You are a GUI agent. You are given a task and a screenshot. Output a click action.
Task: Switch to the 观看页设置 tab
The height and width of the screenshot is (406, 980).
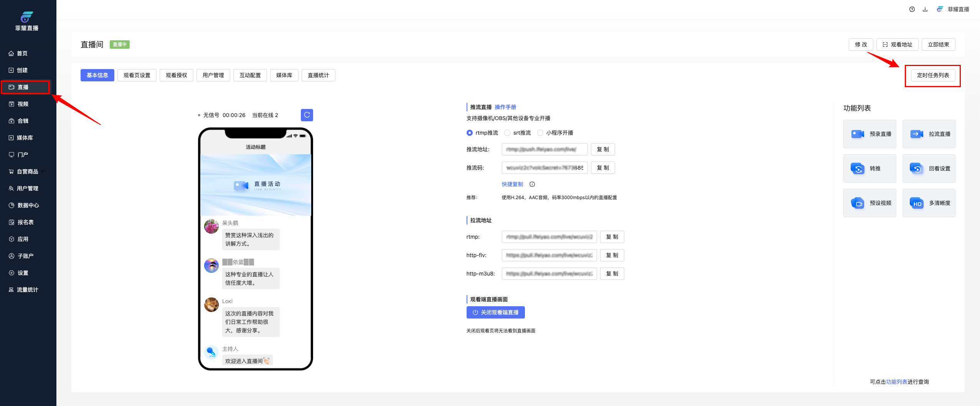[x=137, y=75]
